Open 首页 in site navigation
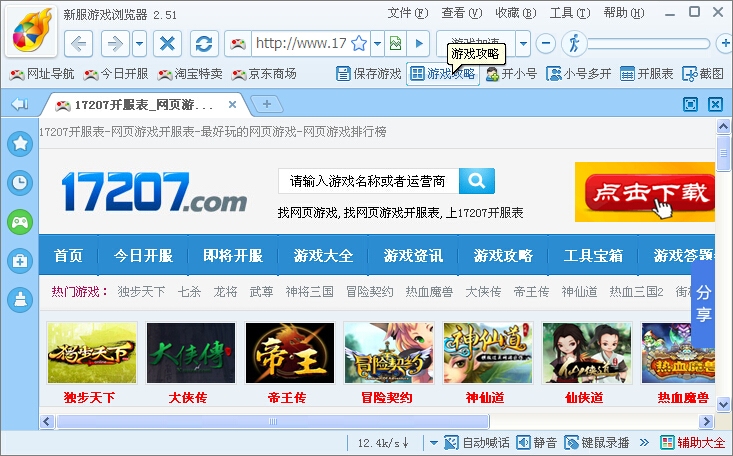 coord(68,255)
